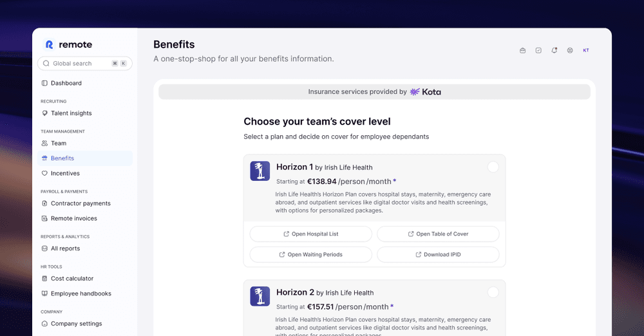The width and height of the screenshot is (644, 336).
Task: Click the Open Table of Cover button
Action: pyautogui.click(x=438, y=234)
